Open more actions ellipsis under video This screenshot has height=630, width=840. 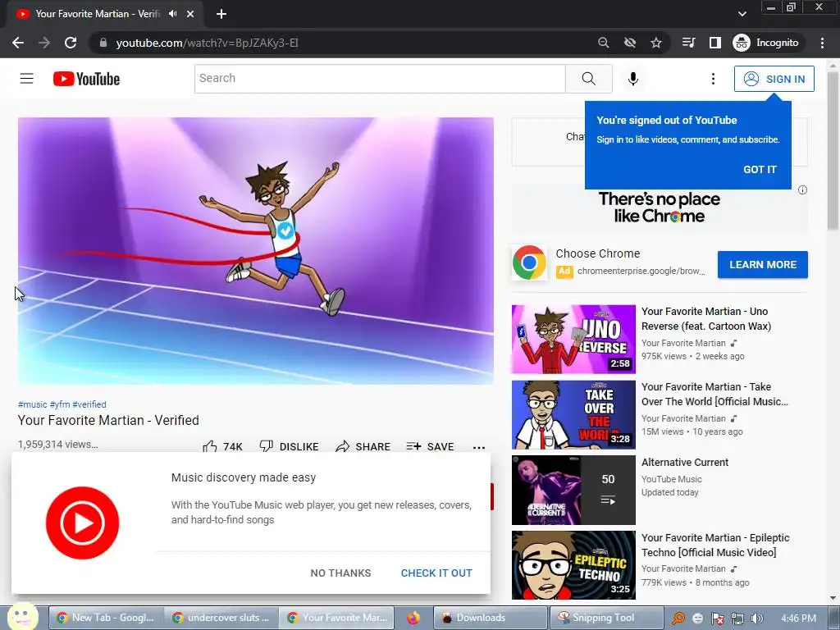479,447
